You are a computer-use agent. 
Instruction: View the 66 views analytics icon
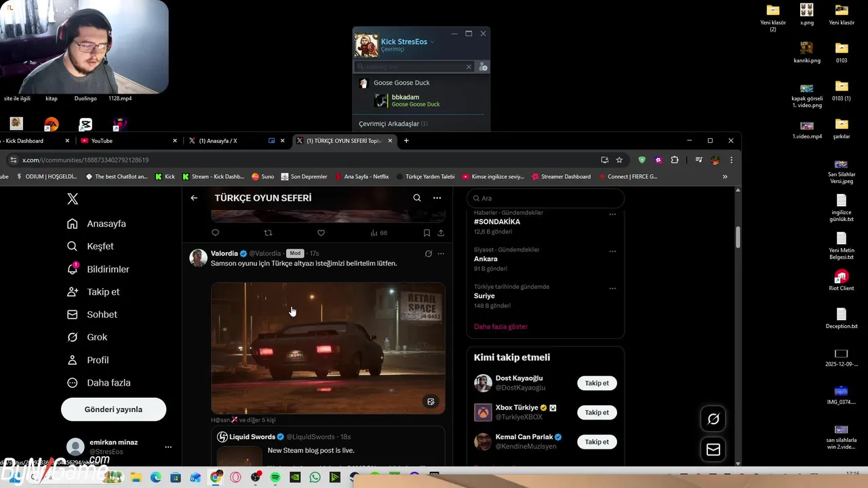(x=378, y=232)
